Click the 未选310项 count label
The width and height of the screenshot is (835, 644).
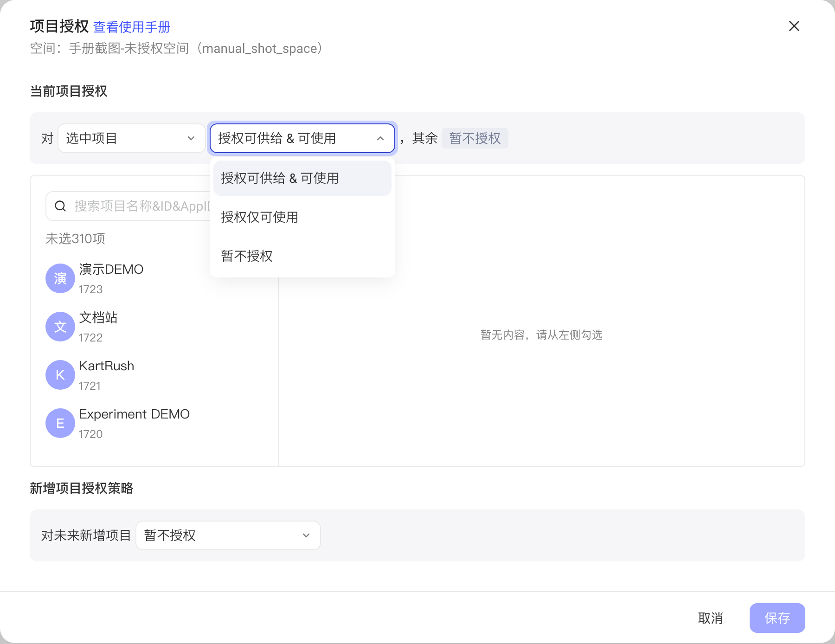pyautogui.click(x=75, y=238)
